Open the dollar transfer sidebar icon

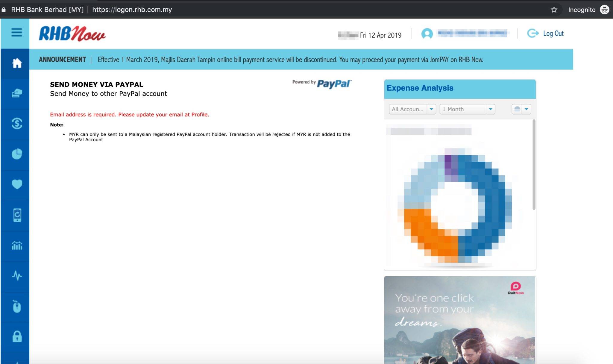coord(17,123)
